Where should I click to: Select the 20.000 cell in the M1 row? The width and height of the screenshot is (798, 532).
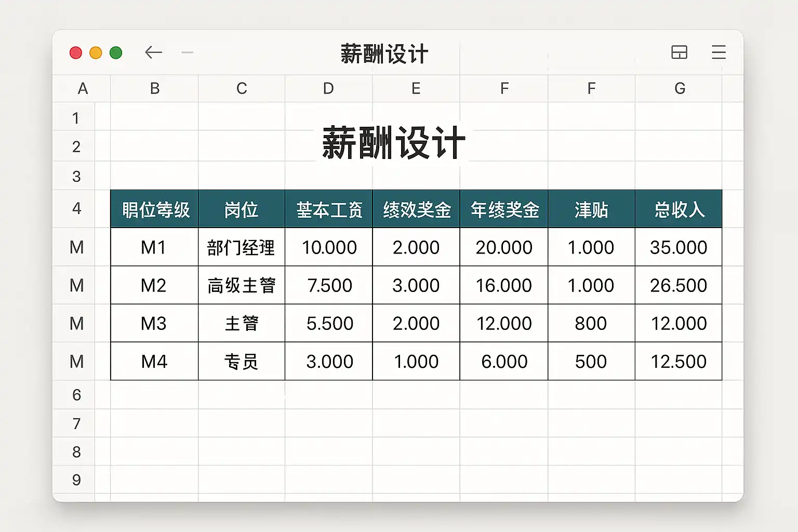point(504,247)
